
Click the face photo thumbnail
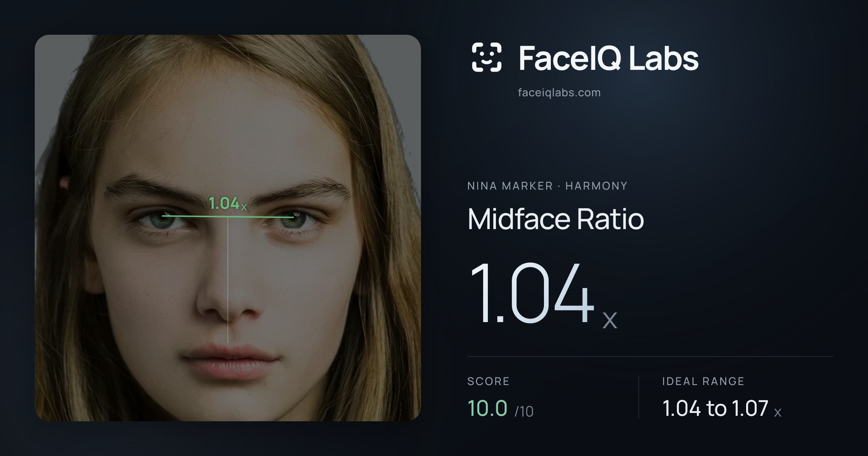pos(228,228)
